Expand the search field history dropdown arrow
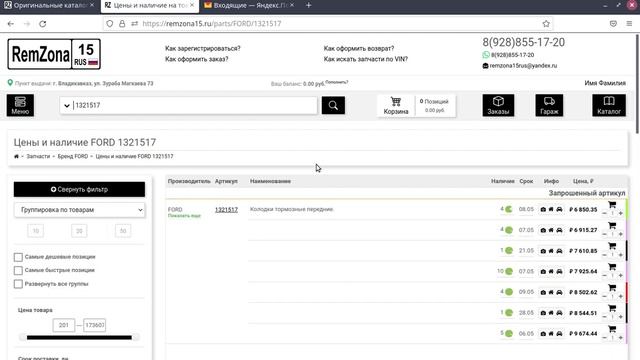This screenshot has height=360, width=640. pos(67,106)
